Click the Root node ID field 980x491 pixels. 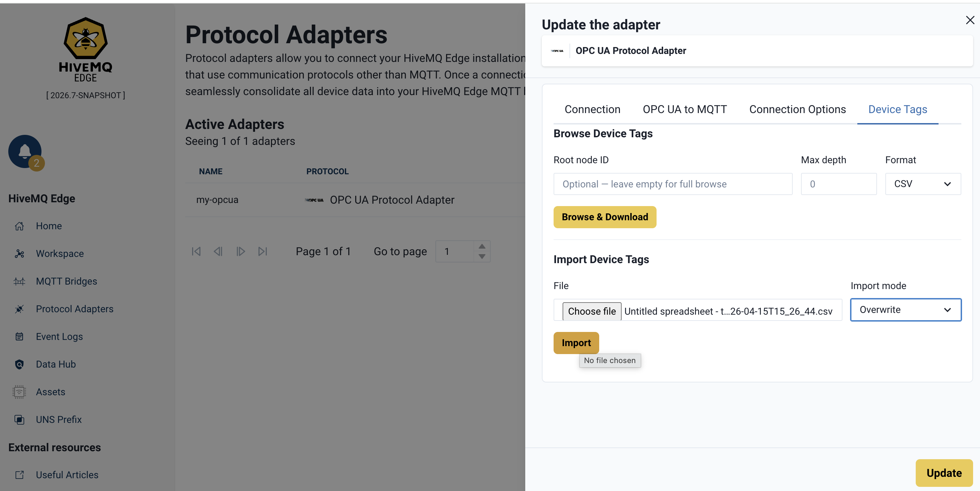(x=672, y=184)
